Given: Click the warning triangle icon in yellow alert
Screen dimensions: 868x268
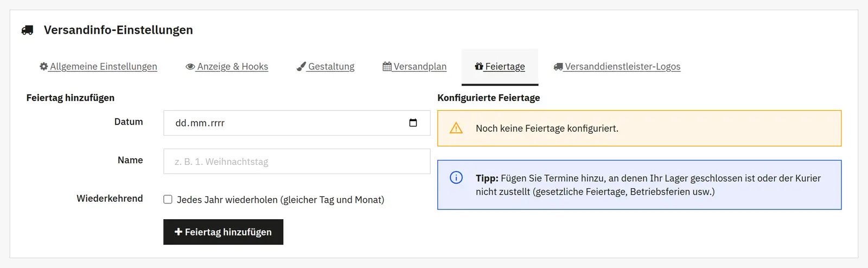Looking at the screenshot, I should coord(456,128).
